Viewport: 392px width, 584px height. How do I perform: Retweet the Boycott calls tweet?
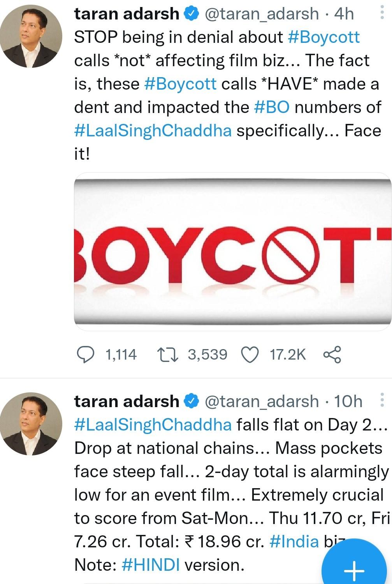click(167, 355)
